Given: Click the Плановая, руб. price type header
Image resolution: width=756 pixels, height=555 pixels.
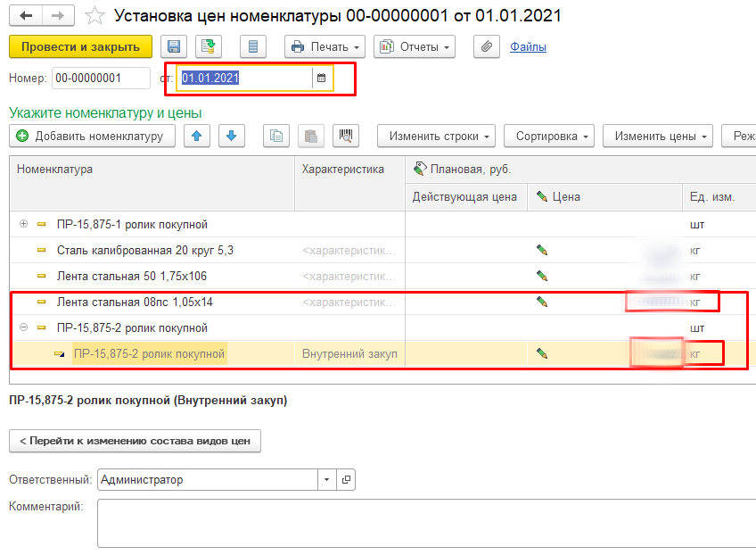Looking at the screenshot, I should click(x=580, y=170).
